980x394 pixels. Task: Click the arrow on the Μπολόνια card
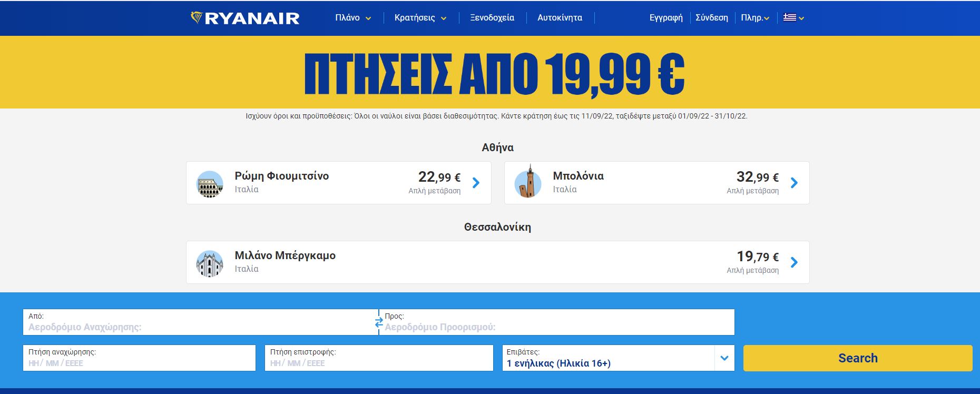[795, 183]
